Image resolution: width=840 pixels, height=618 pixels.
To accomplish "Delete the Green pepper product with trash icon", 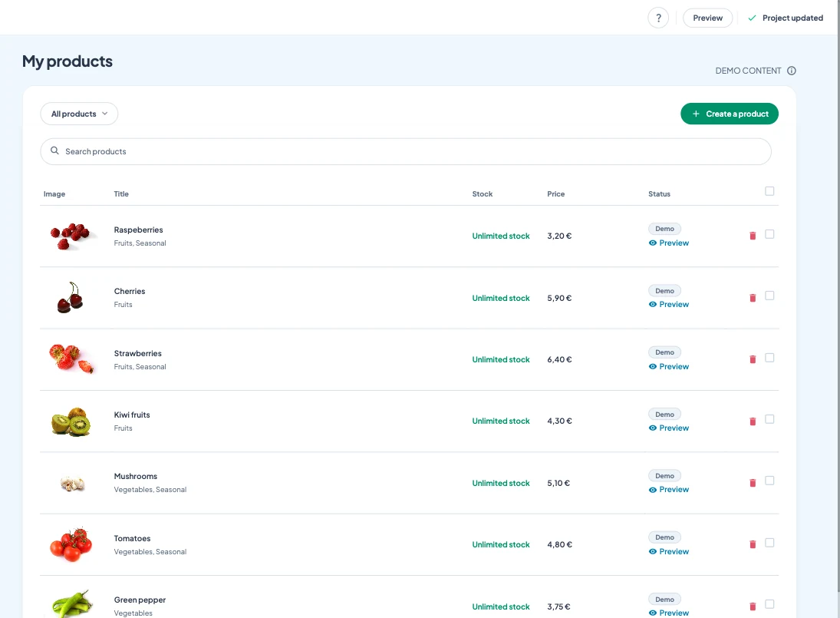I will pyautogui.click(x=752, y=606).
